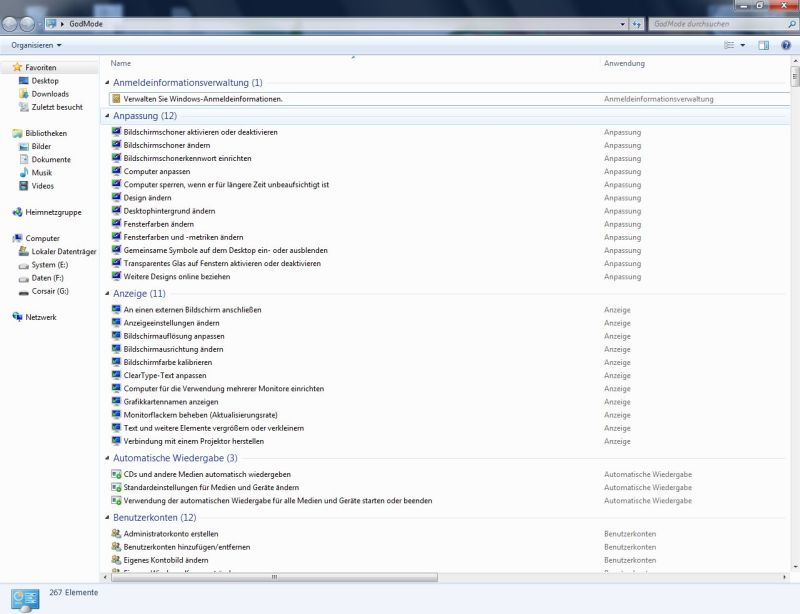Viewport: 800px width, 614px height.
Task: Collapse the Anmeldeinformationsverwaltung group
Action: click(107, 83)
